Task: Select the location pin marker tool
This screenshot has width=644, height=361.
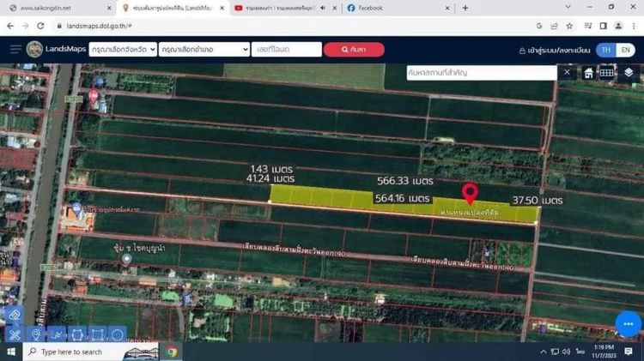Action: (35, 334)
